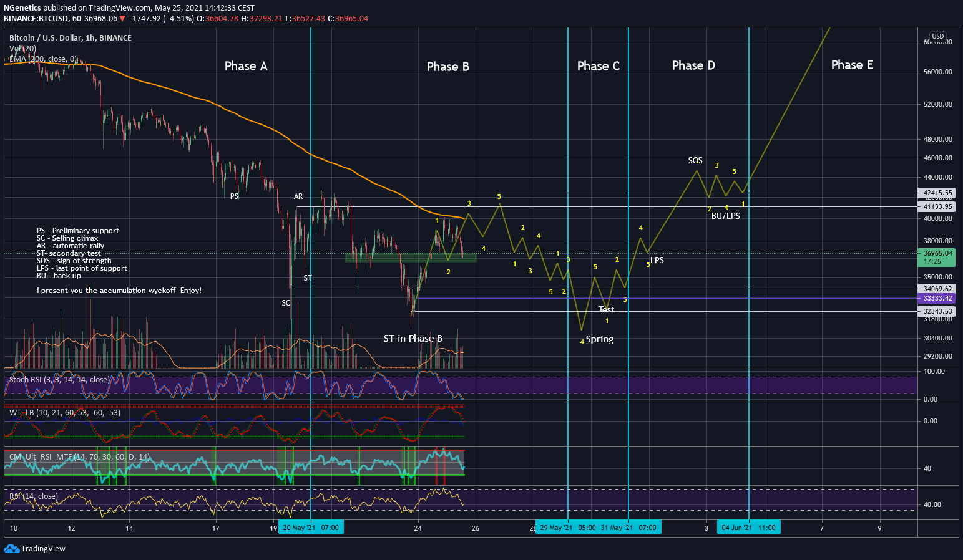This screenshot has width=963, height=560.
Task: Click the green 36965.04 current price label
Action: tap(938, 257)
